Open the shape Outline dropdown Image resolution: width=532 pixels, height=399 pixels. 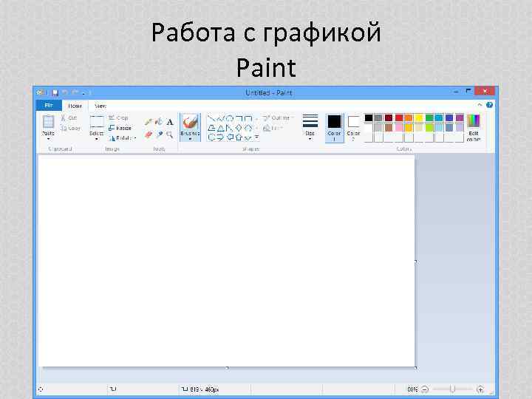tap(279, 117)
